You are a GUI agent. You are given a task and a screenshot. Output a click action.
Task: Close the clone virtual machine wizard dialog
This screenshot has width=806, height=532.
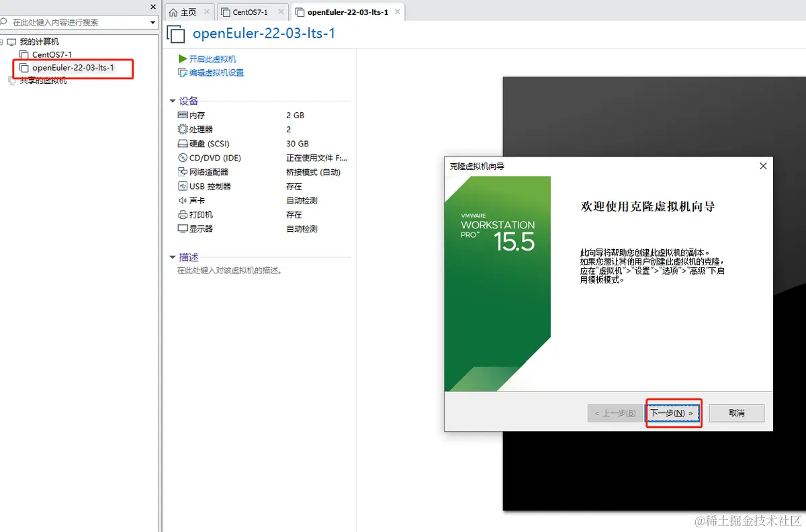click(762, 166)
